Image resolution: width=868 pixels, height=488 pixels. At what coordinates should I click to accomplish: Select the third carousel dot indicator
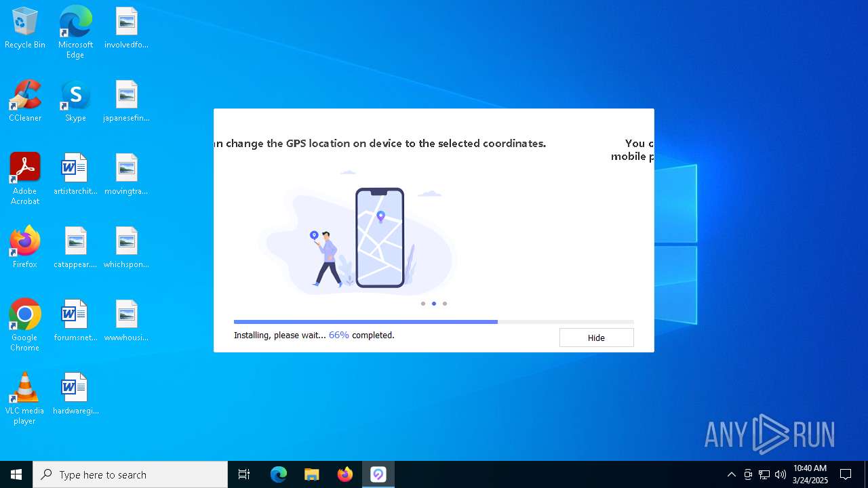point(445,304)
